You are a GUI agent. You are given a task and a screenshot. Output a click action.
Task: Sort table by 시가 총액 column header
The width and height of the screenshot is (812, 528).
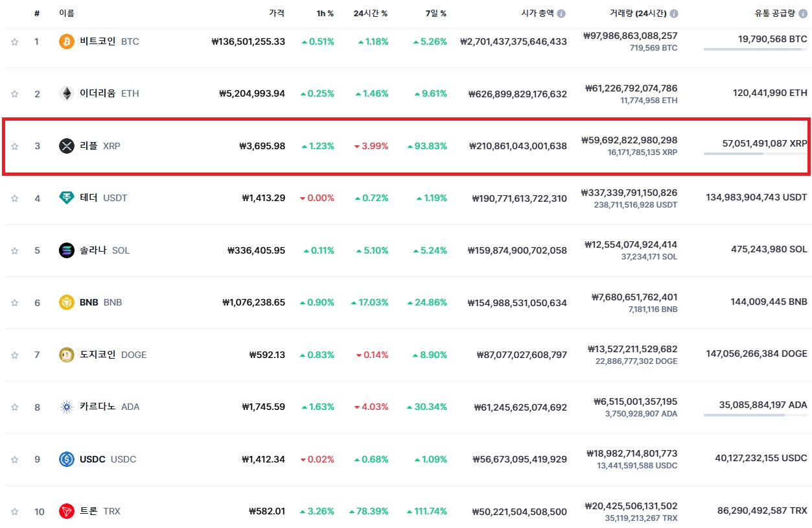tap(538, 13)
